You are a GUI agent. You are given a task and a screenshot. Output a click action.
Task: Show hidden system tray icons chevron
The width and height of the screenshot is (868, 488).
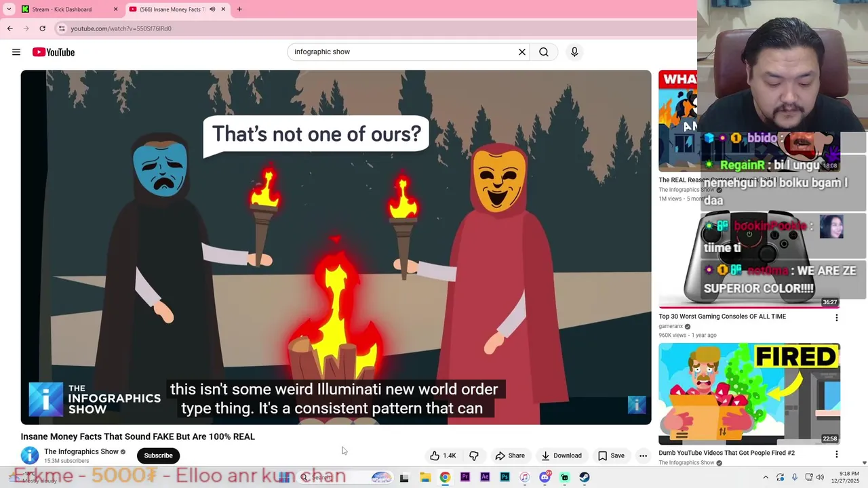click(x=766, y=477)
